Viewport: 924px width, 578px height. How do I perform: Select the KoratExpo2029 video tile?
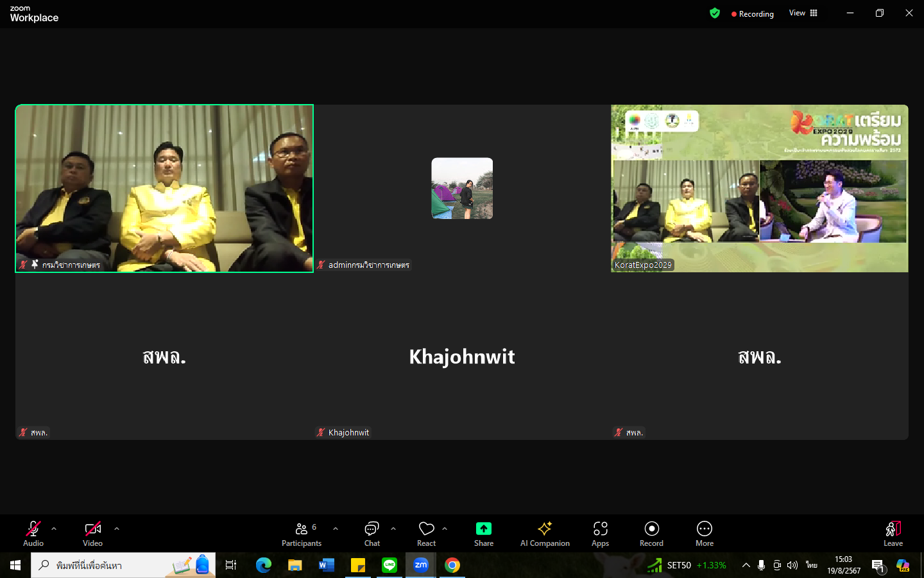759,188
